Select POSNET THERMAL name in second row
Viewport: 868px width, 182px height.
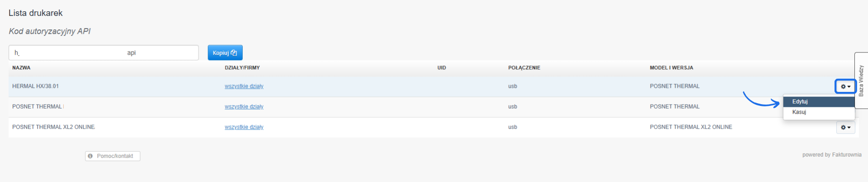(37, 106)
